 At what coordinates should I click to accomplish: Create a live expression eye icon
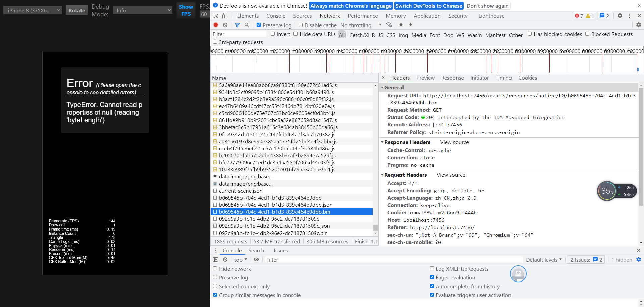click(256, 259)
